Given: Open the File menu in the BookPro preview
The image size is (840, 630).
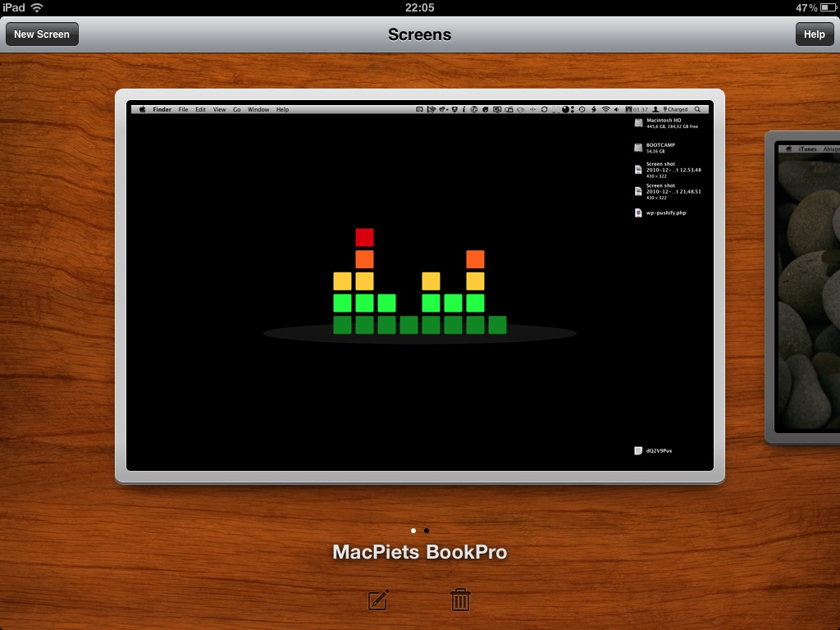Looking at the screenshot, I should pyautogui.click(x=183, y=109).
